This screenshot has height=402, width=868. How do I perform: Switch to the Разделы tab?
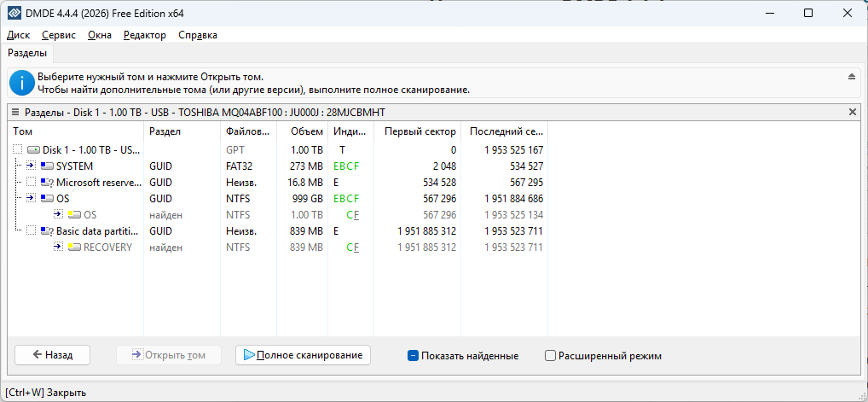pos(27,54)
